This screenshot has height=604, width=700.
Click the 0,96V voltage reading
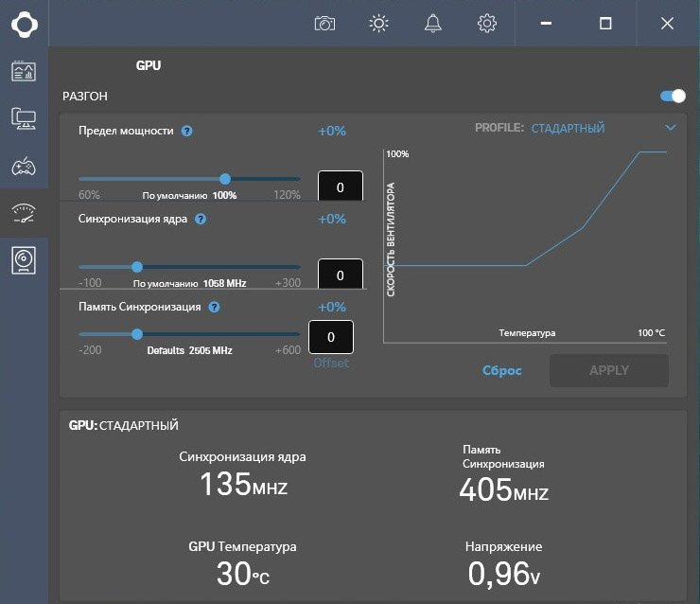point(503,574)
